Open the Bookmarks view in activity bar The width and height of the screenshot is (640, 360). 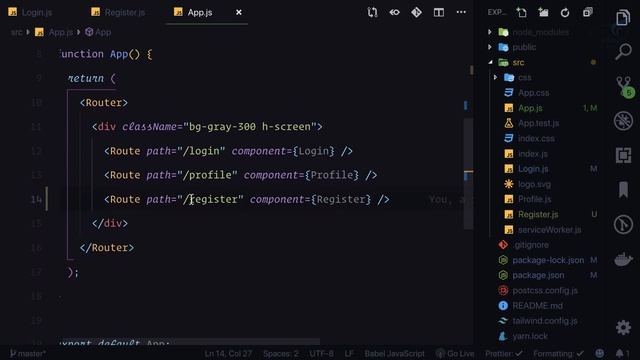coord(623,190)
